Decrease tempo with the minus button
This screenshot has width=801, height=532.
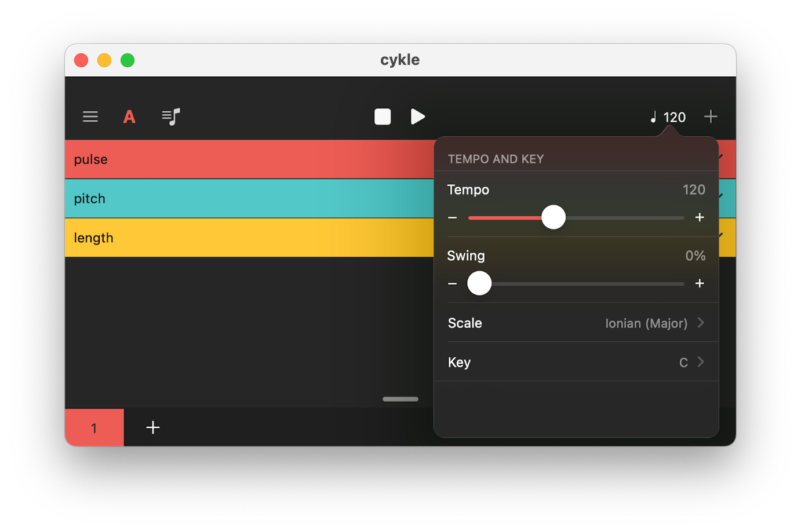tap(453, 218)
